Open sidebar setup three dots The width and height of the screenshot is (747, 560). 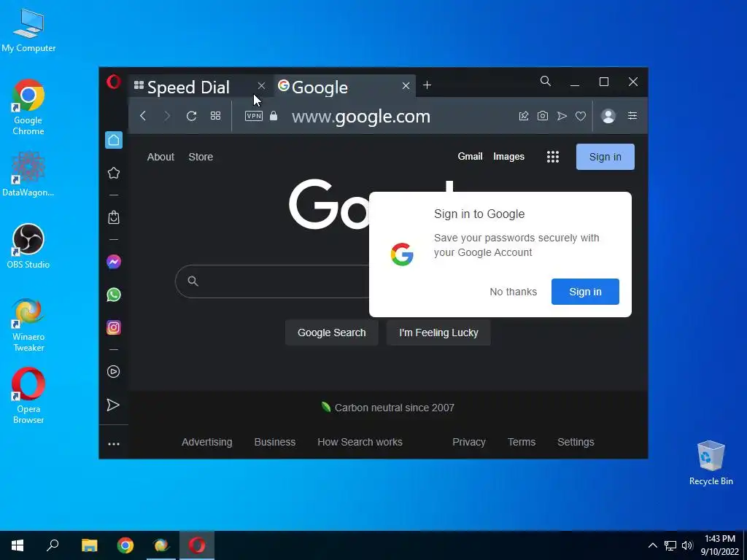point(113,444)
